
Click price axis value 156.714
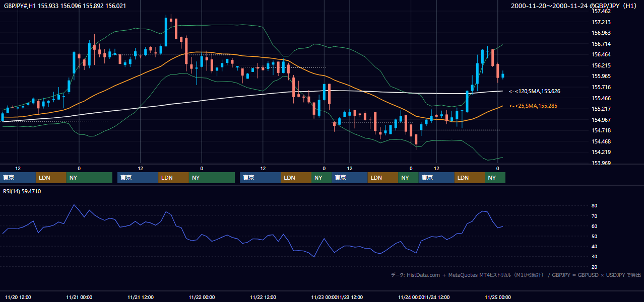click(601, 44)
